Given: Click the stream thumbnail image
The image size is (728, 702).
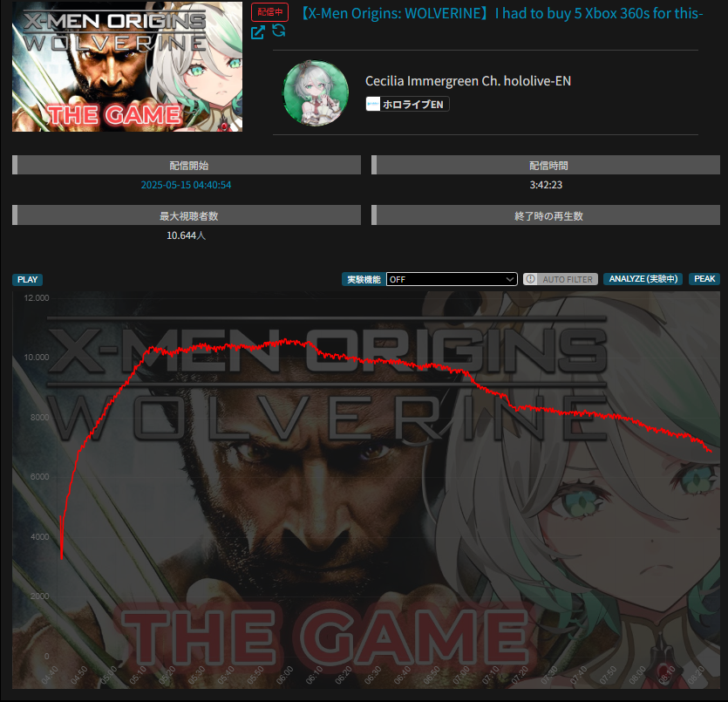Looking at the screenshot, I should click(x=127, y=66).
